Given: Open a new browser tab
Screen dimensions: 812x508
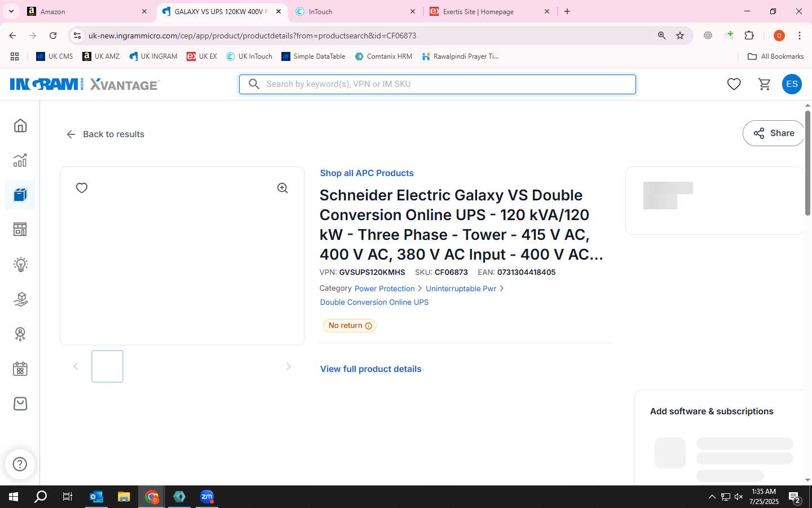Looking at the screenshot, I should 567,11.
